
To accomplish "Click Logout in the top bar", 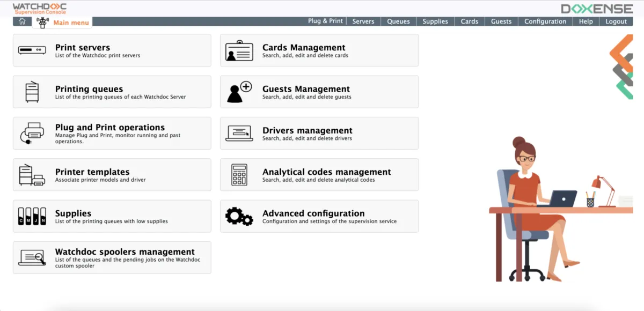I will (616, 21).
